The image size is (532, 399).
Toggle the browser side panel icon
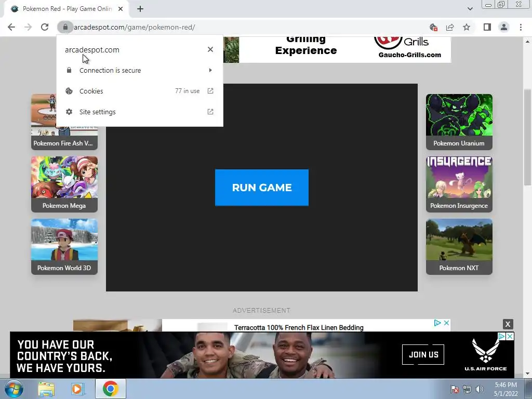487,27
